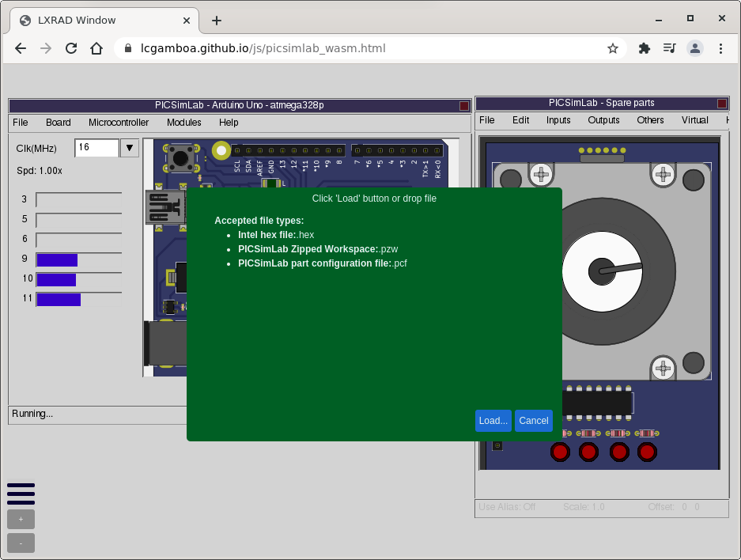
Task: Reload the browser page
Action: 71,48
